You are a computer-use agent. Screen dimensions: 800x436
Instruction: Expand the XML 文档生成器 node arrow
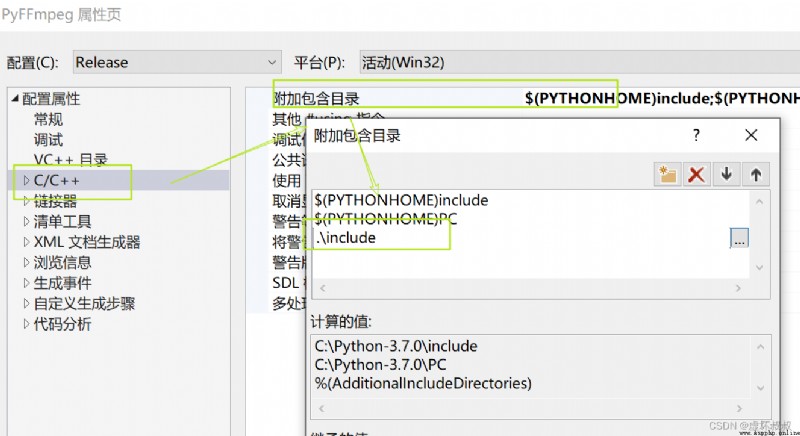pyautogui.click(x=27, y=242)
